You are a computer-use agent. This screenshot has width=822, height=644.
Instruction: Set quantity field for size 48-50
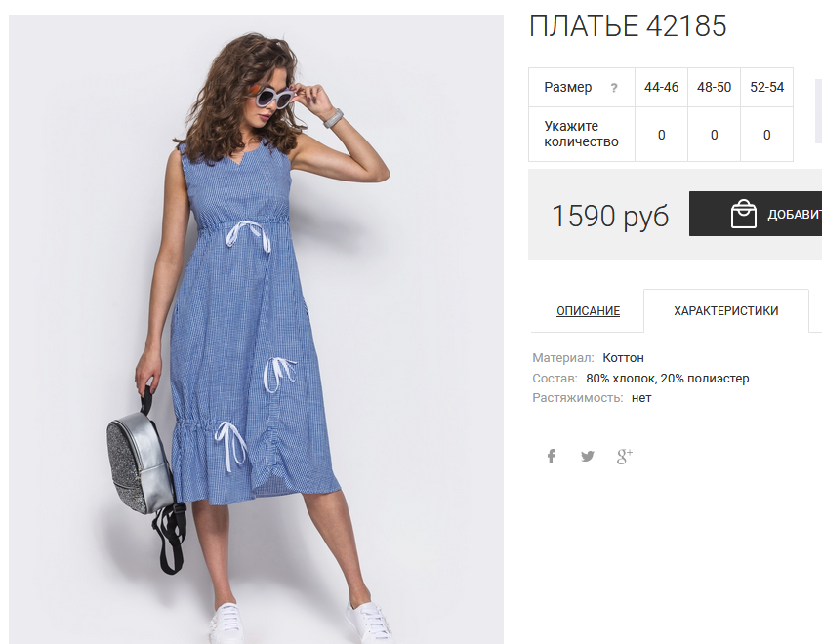(x=714, y=135)
